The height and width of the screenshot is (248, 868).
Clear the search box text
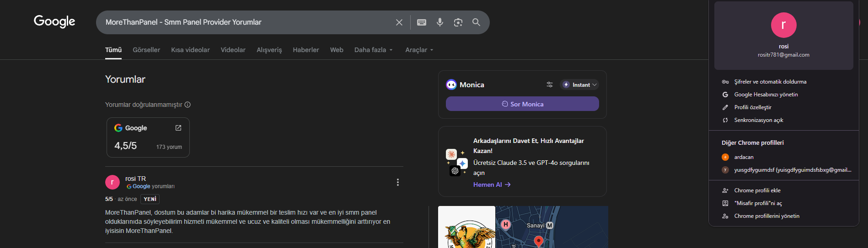point(399,22)
